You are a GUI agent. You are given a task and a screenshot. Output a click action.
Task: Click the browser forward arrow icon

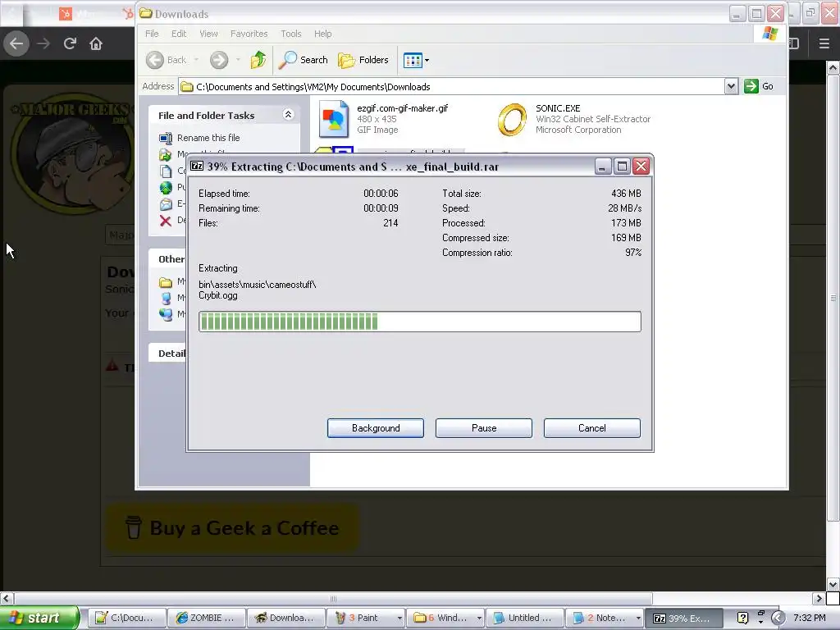click(x=43, y=43)
